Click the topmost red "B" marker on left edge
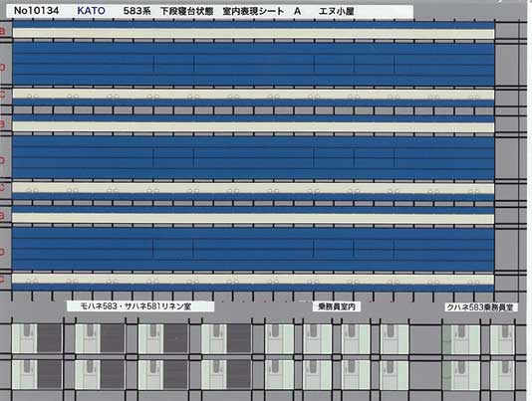Viewport: 532px width, 401px height. pyautogui.click(x=2, y=32)
